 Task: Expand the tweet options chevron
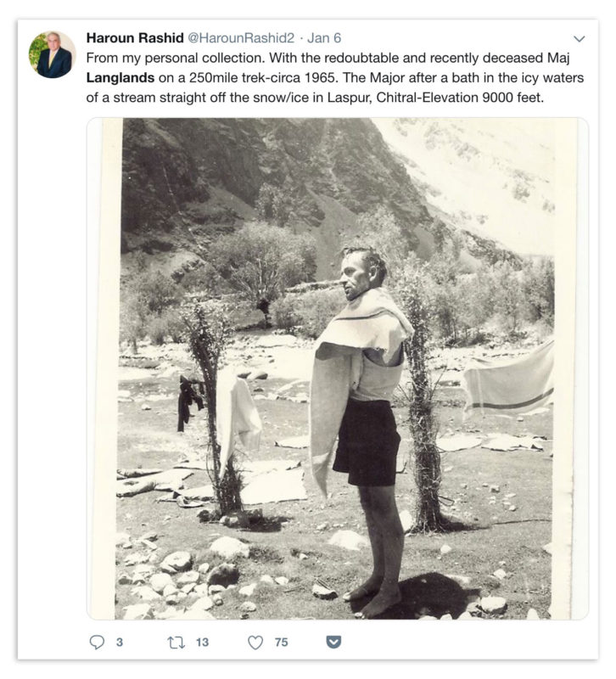[x=580, y=38]
